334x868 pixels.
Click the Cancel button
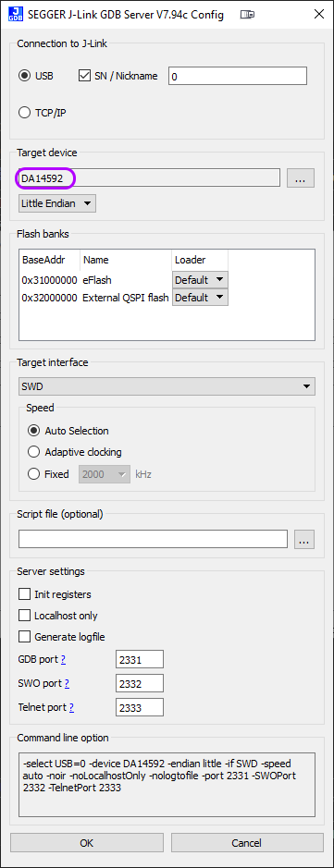click(x=247, y=843)
